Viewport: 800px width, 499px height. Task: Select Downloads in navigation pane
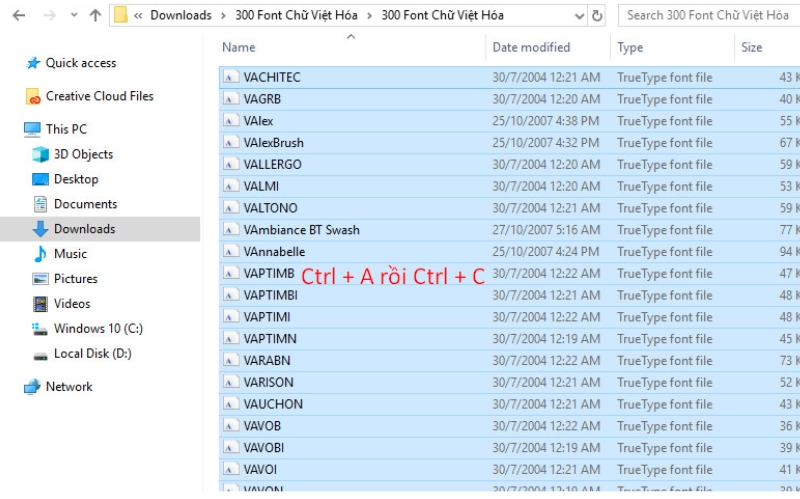(x=85, y=229)
